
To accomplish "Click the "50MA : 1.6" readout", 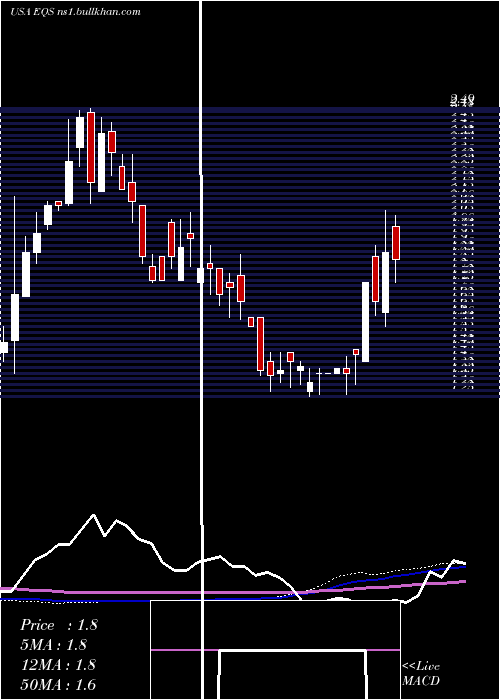I will coord(58,684).
